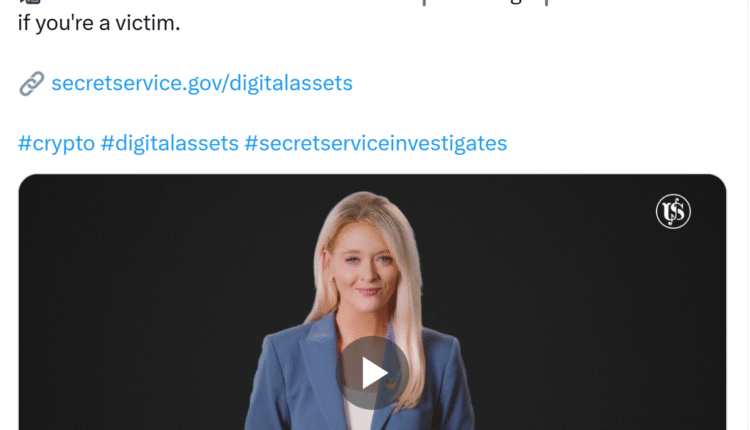Image resolution: width=750 pixels, height=430 pixels.
Task: Open the #crypto hashtag
Action: click(56, 143)
